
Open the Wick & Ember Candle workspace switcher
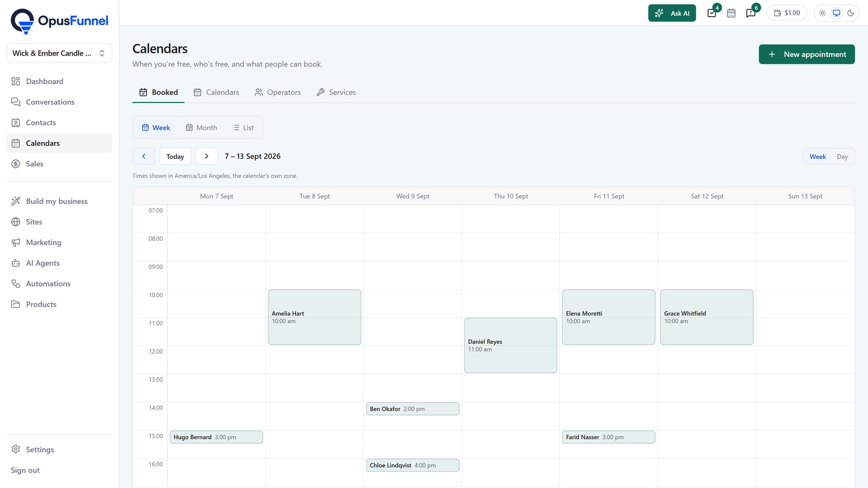59,53
